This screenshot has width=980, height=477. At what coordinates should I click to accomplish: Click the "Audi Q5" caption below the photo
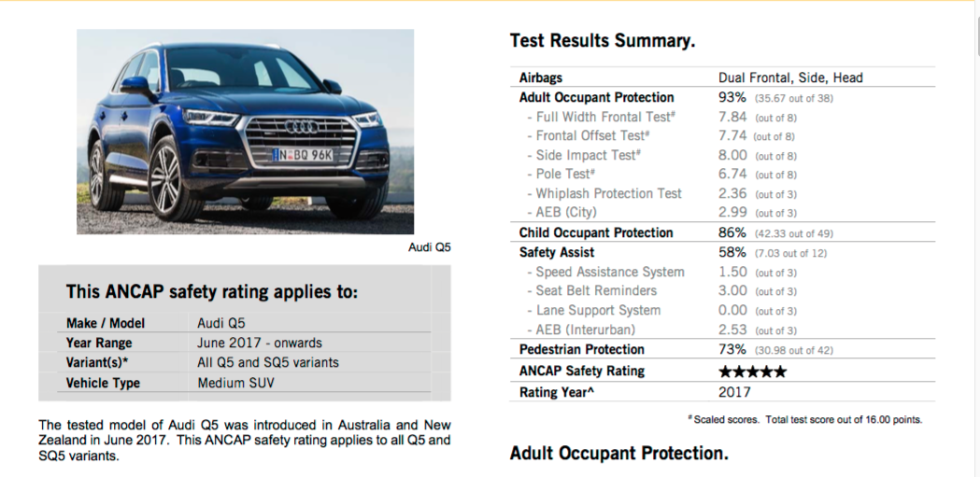[430, 247]
